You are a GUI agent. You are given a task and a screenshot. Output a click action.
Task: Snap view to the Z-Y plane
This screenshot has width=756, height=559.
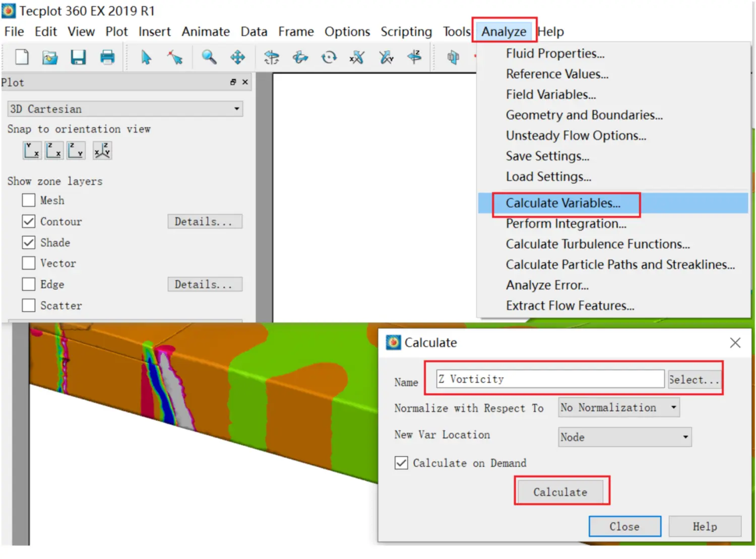pos(76,150)
